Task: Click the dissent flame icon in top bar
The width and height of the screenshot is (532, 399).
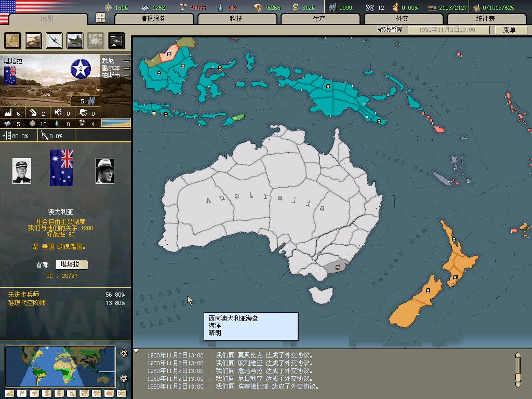Action: click(x=395, y=7)
